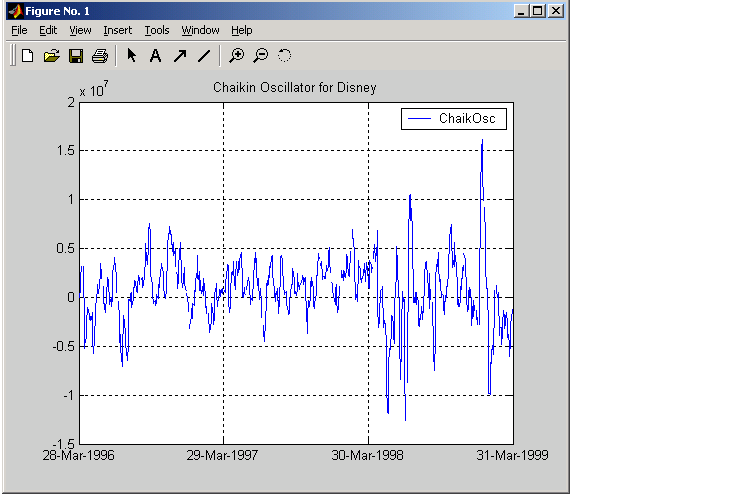Image resolution: width=740 pixels, height=498 pixels.
Task: Show the Help menu
Action: pos(242,31)
